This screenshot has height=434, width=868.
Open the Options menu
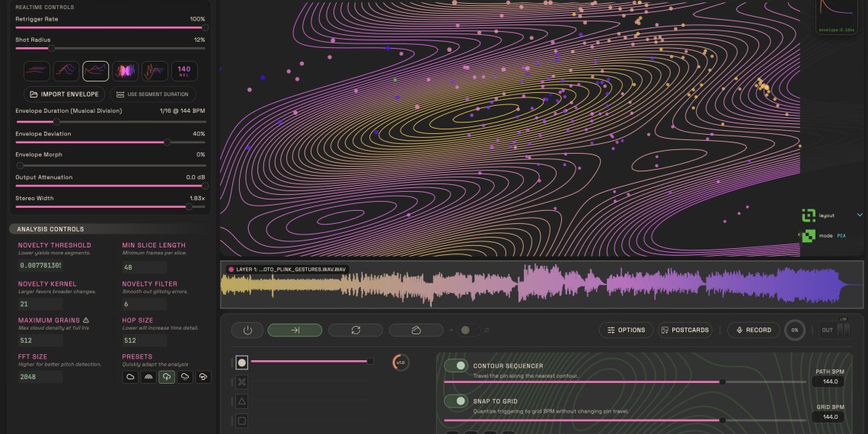(625, 330)
